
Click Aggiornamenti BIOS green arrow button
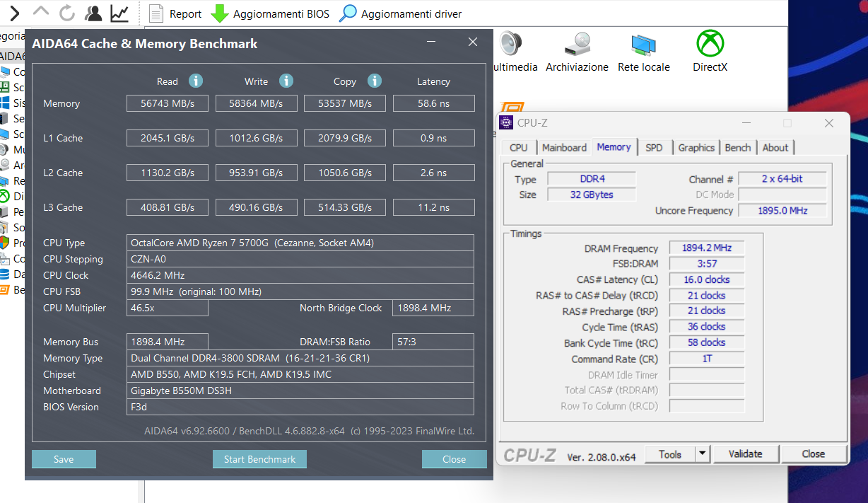[270, 13]
